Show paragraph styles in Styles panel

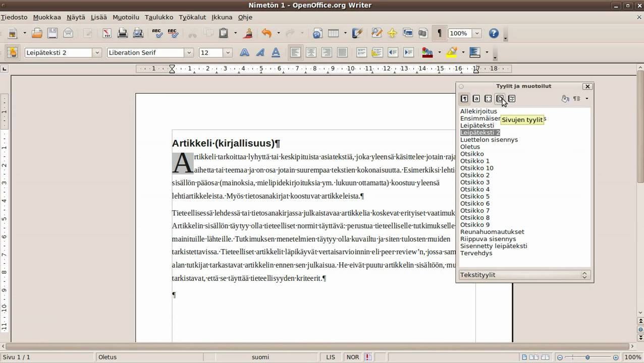(464, 99)
